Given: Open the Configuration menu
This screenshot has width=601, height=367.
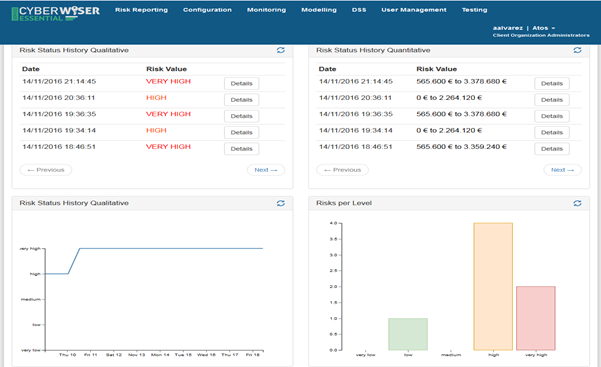Looking at the screenshot, I should tap(207, 10).
